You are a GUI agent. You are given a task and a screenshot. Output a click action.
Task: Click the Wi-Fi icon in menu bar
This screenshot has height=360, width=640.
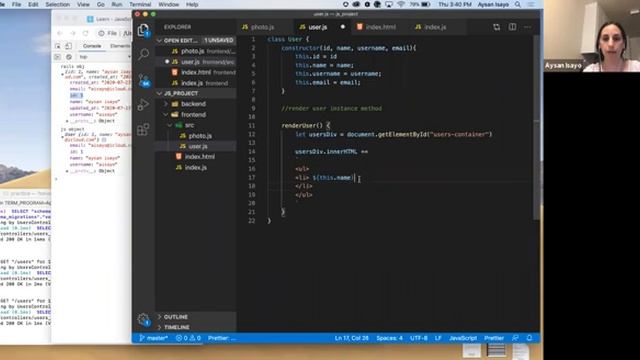click(401, 4)
